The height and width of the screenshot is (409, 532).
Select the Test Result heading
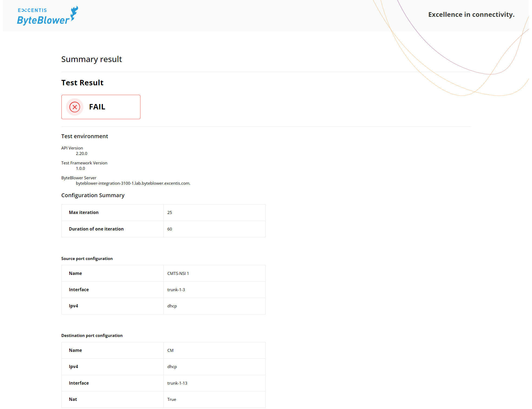(x=82, y=83)
